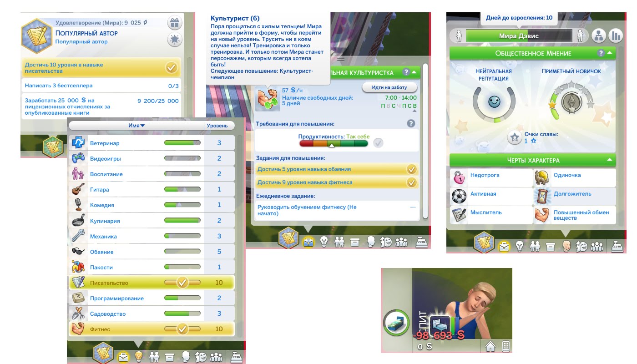Open briefcase career tab in career panel toolbar
The height and width of the screenshot is (364, 637).
coord(308,243)
